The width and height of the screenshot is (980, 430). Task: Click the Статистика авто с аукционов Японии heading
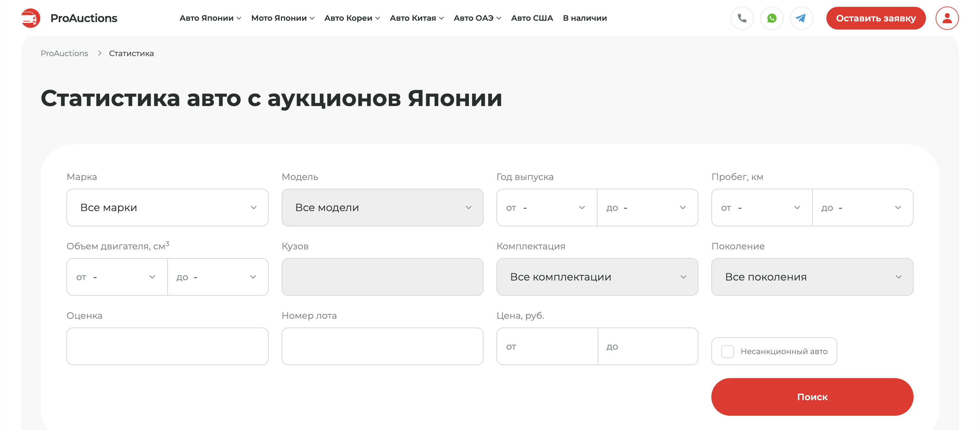click(271, 98)
